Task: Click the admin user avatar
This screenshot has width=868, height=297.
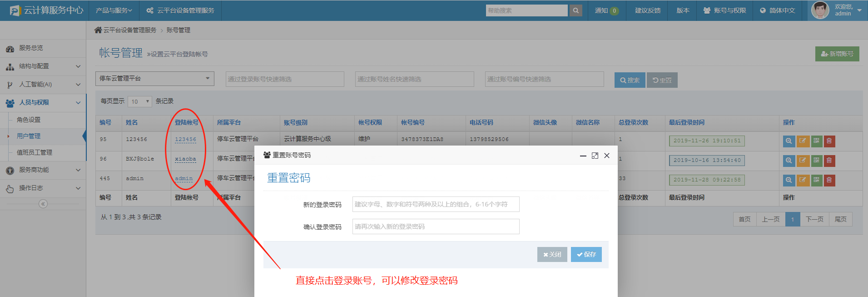Action: click(820, 10)
